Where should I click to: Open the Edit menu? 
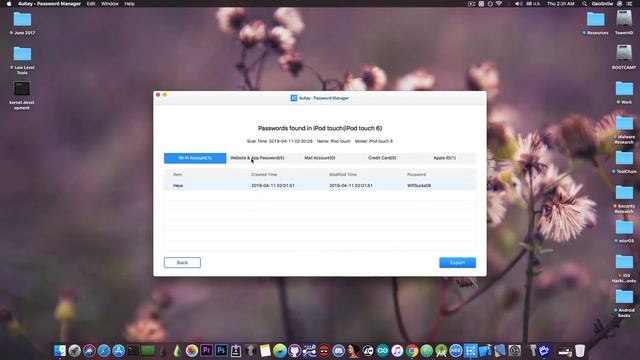(x=91, y=4)
